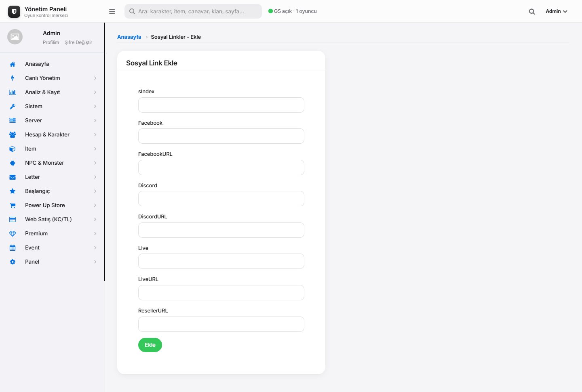Screen dimensions: 582x392
Task: Click the hamburger menu icon in header
Action: (112, 11)
